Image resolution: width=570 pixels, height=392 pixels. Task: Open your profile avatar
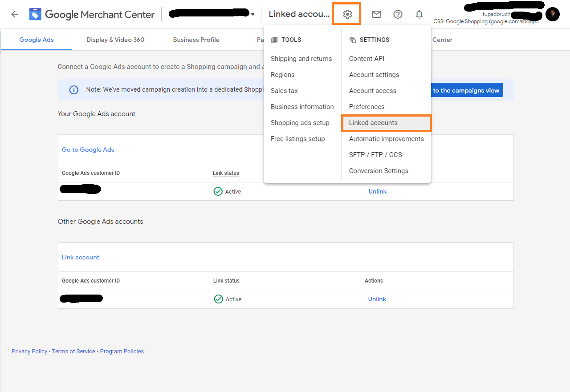552,14
